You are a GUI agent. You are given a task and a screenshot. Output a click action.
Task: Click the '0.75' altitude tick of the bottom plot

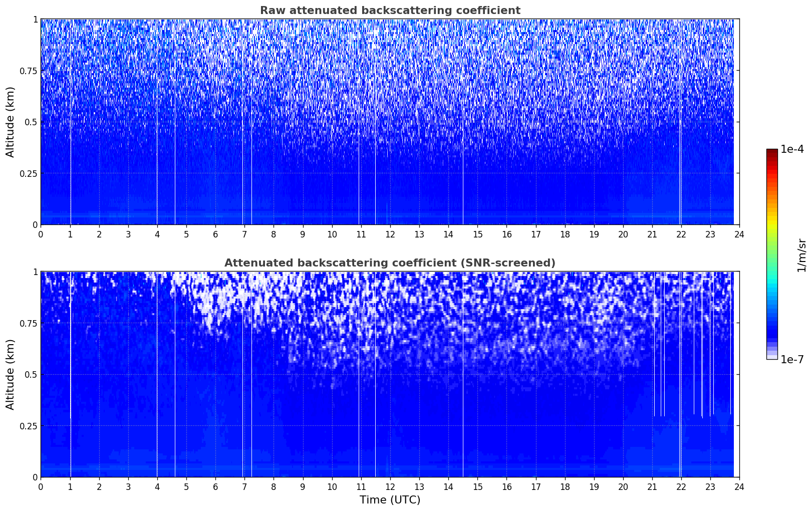click(28, 324)
